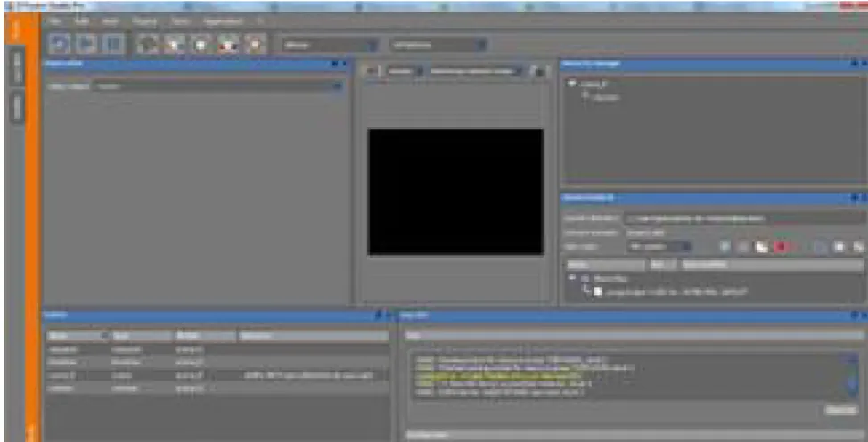This screenshot has width=868, height=442.
Task: Expand the child node in the top-right tree
Action: click(x=585, y=96)
